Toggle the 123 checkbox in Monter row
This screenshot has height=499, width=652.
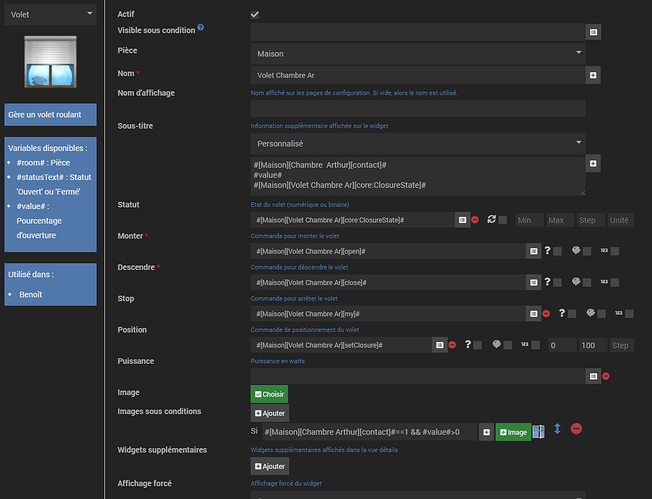pos(615,251)
